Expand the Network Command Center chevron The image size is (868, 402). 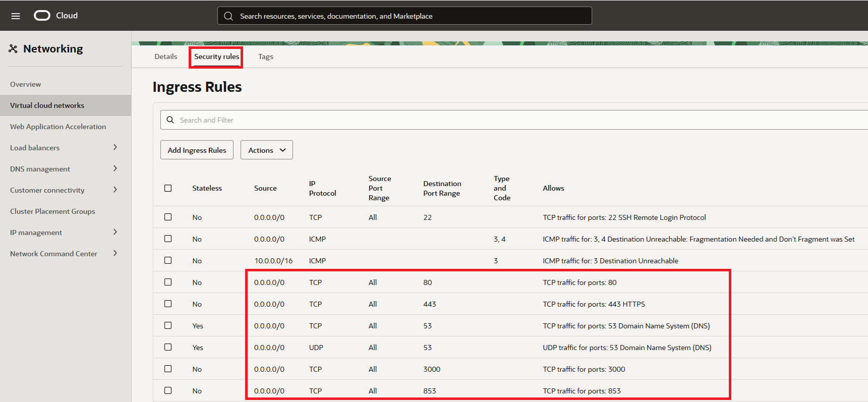pyautogui.click(x=115, y=253)
